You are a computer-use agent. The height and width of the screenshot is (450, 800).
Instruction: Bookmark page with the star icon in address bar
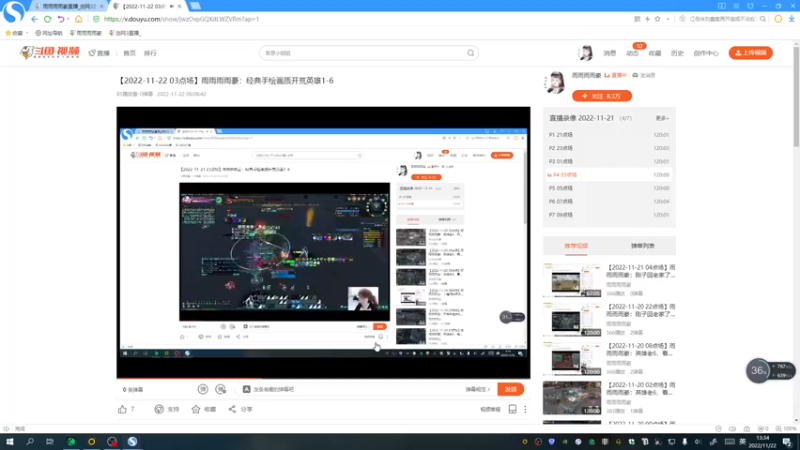click(658, 19)
